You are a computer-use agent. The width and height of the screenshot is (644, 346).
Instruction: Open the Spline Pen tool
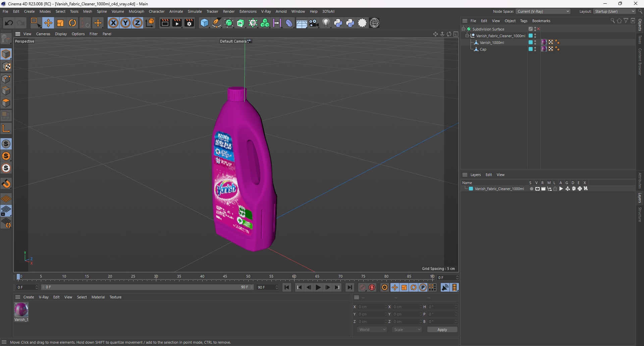(x=217, y=23)
